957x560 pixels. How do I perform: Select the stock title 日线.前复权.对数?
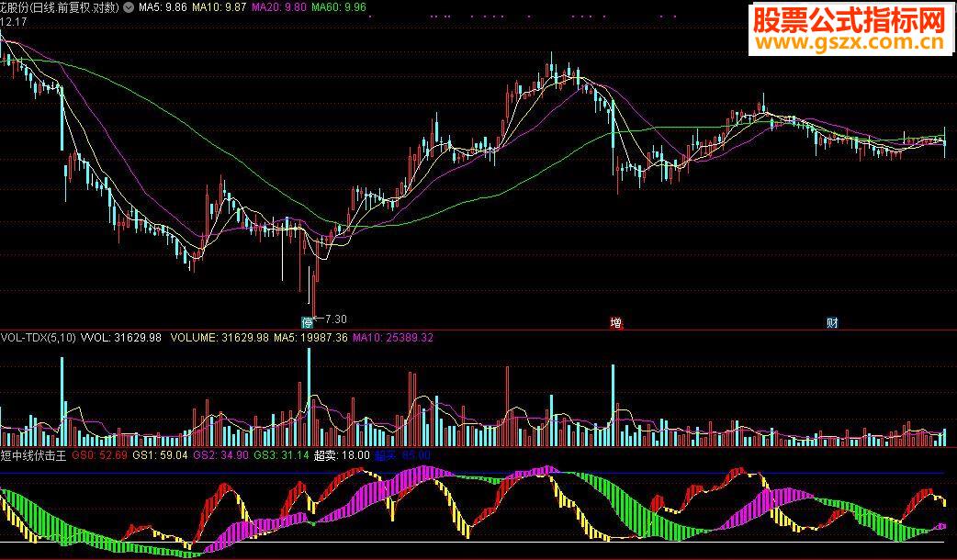click(x=60, y=8)
